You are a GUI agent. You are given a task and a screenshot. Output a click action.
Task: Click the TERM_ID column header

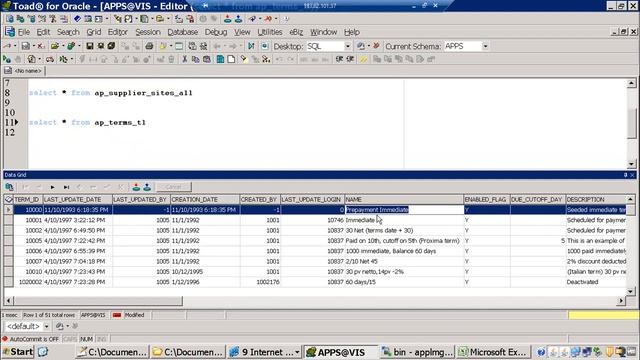[x=28, y=199]
